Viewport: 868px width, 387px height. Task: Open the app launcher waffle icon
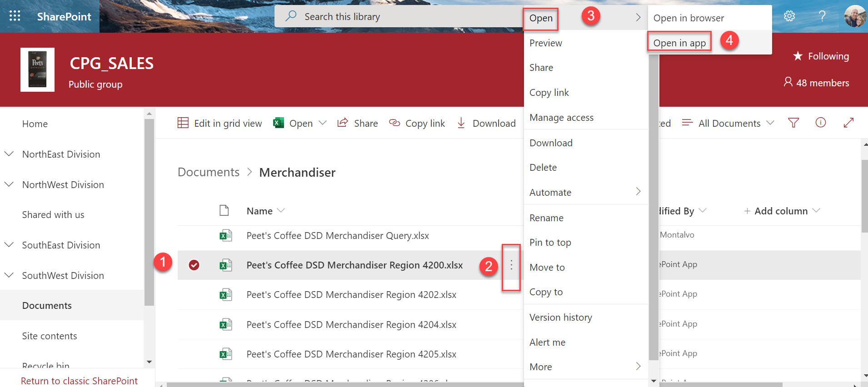[15, 16]
